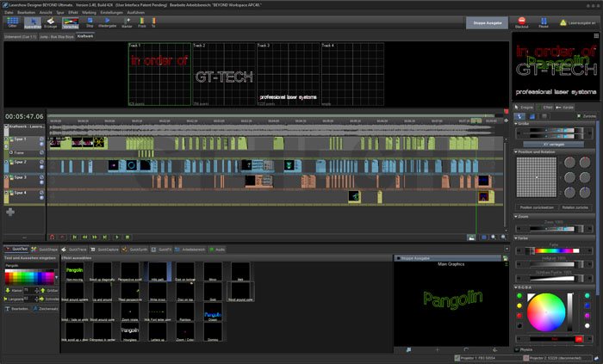Click the Erzeuge toolbar icon

(x=51, y=22)
